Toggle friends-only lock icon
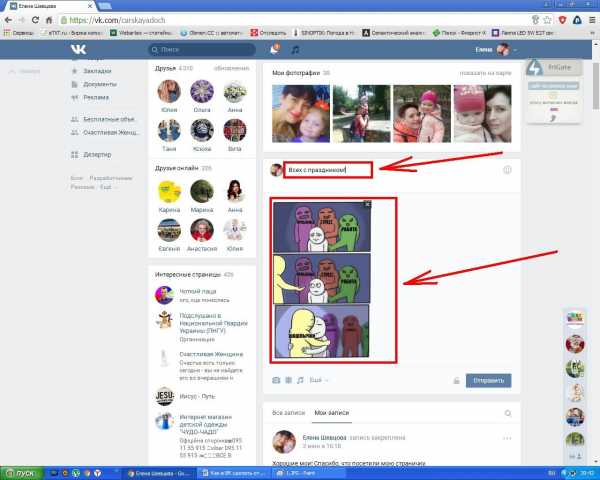Screen dimensions: 600x480 pyautogui.click(x=456, y=380)
